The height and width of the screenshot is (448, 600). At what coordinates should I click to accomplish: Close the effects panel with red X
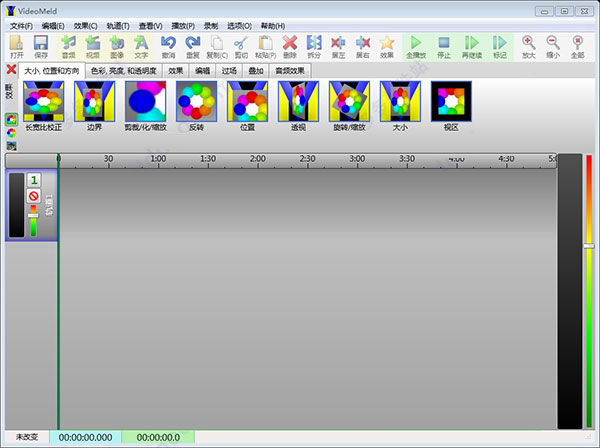tap(11, 69)
